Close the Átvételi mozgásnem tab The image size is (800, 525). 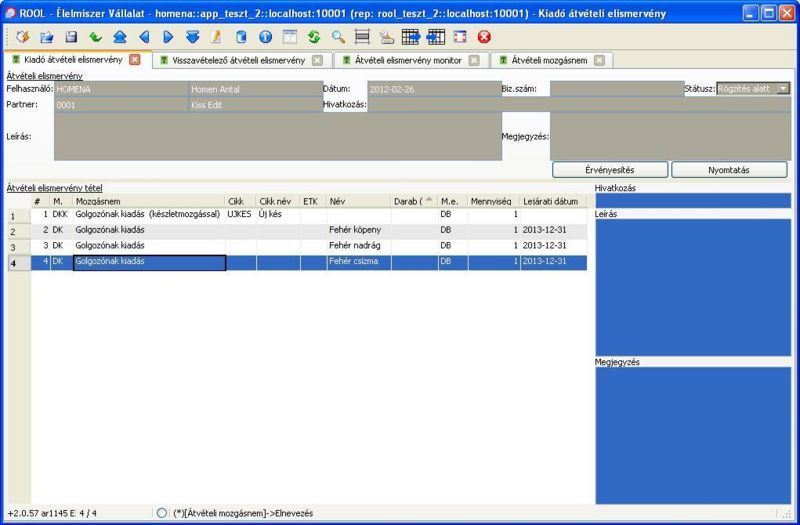point(599,60)
